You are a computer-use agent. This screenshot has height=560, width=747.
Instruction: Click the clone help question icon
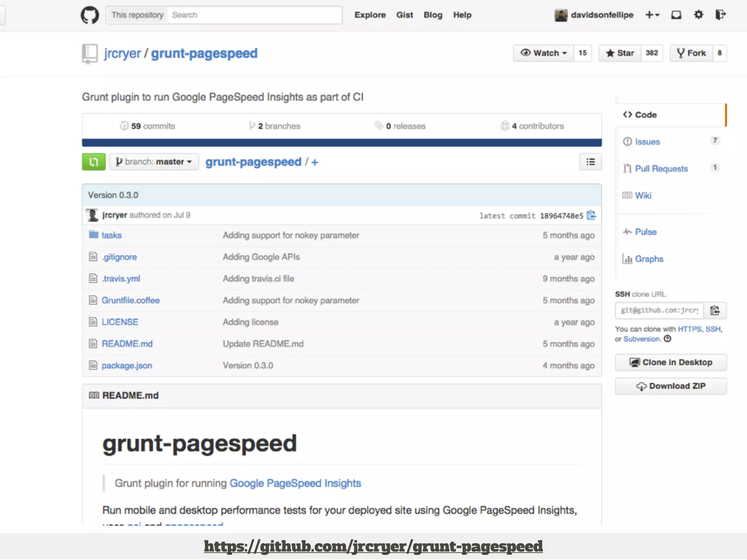coord(667,339)
